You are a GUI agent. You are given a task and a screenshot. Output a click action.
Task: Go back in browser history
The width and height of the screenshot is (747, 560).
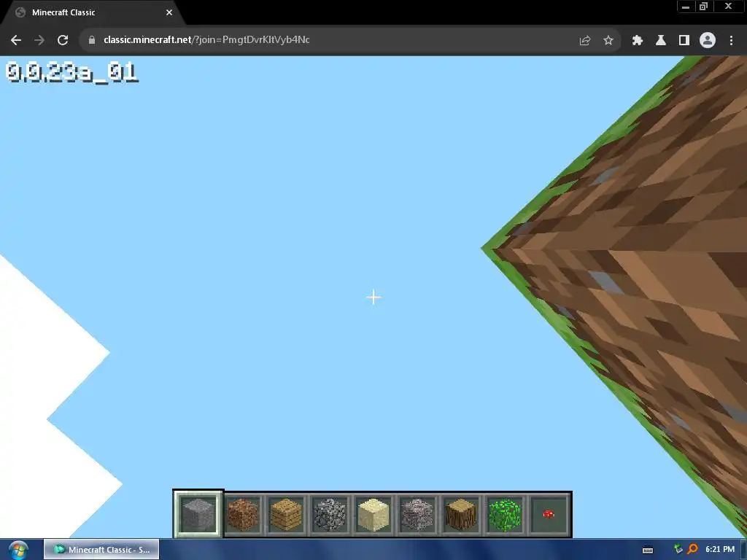pos(16,40)
